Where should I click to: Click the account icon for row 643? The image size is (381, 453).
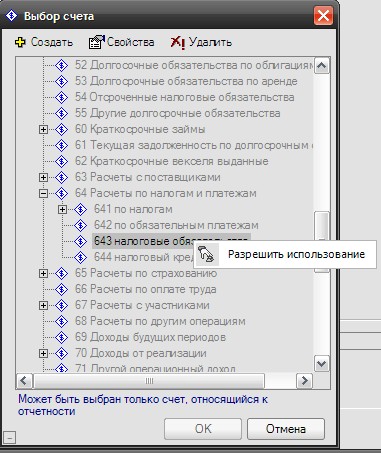coord(80,241)
